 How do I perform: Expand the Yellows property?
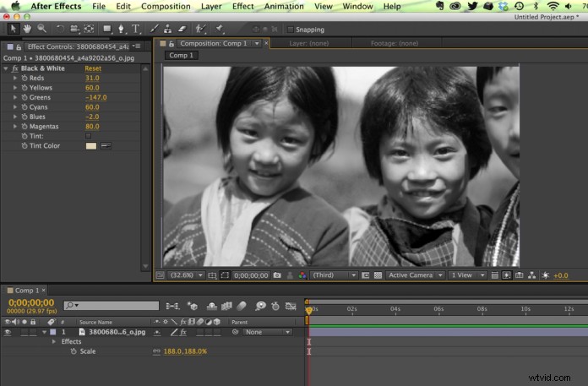(x=15, y=88)
